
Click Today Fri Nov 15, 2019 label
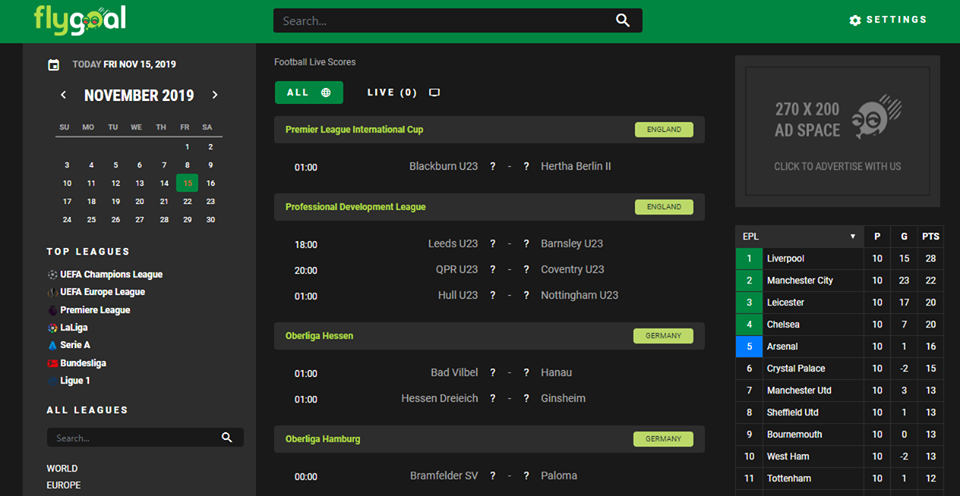[124, 64]
